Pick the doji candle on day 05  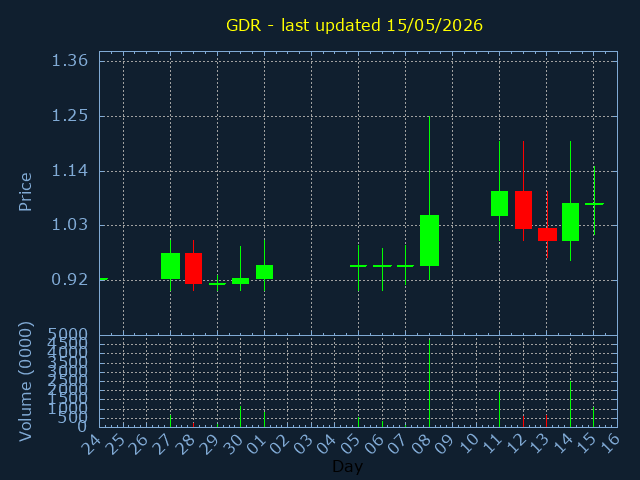tap(358, 266)
